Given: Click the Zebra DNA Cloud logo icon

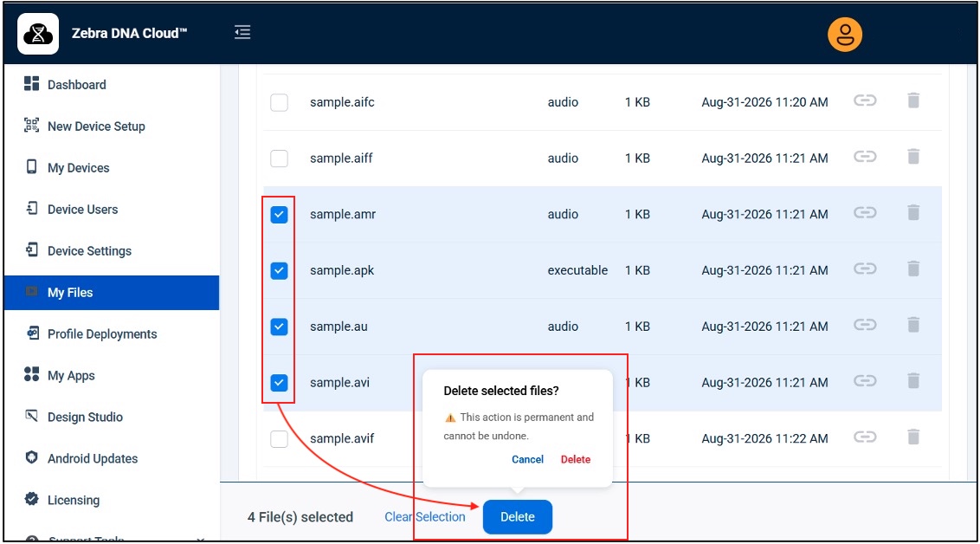Looking at the screenshot, I should (38, 34).
